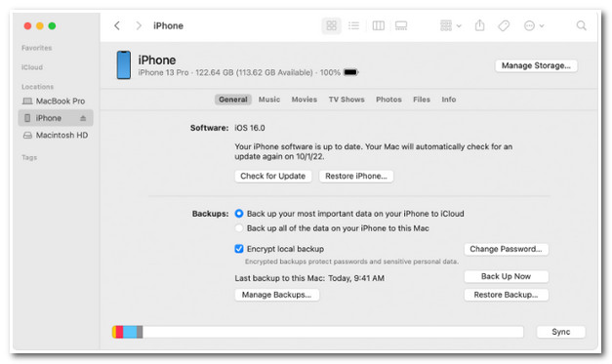Open Manage Backups dialog
Viewport: 612px width, 364px height.
pyautogui.click(x=277, y=295)
